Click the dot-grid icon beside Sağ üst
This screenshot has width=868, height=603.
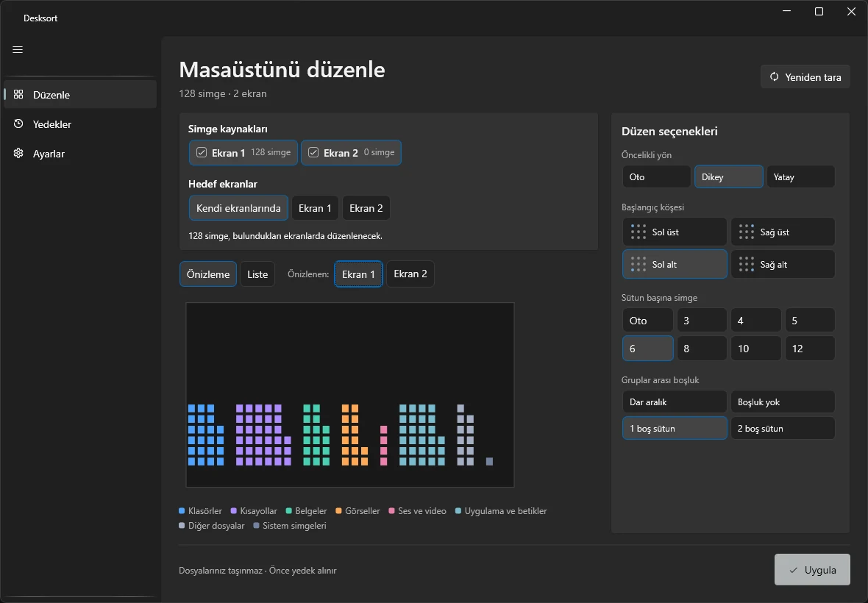(746, 232)
